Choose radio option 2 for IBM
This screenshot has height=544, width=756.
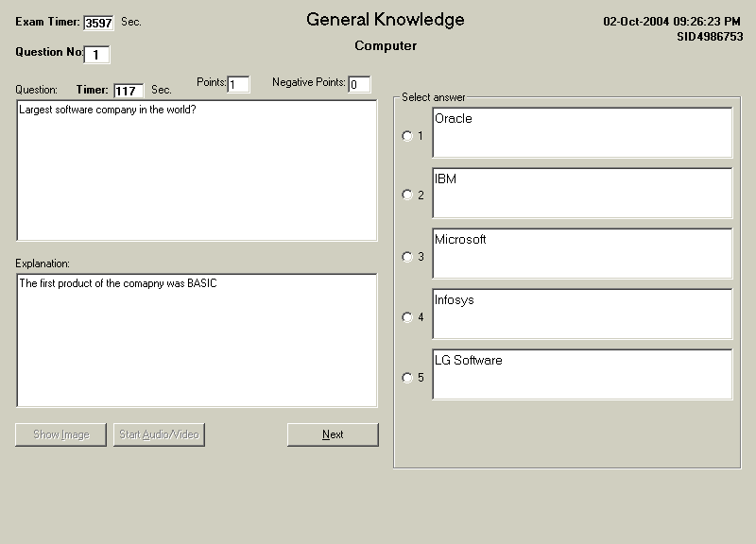[x=407, y=195]
